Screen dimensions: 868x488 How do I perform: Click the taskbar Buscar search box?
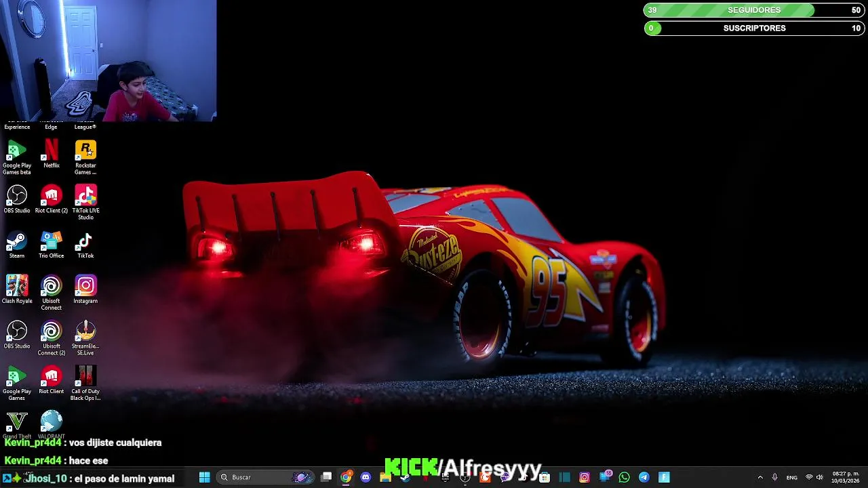tap(266, 477)
